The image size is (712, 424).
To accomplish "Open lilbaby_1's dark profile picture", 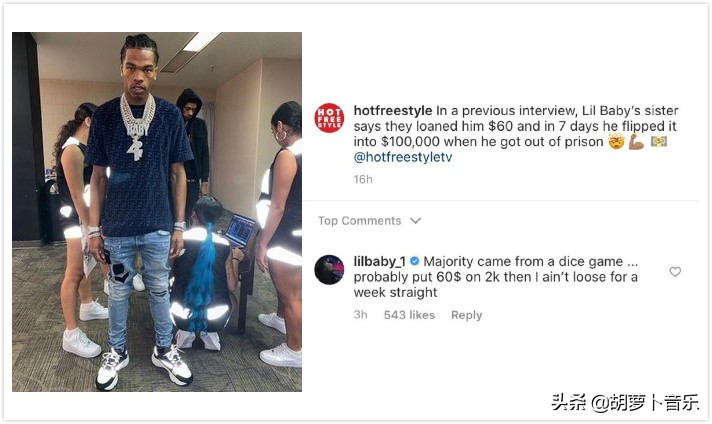I will [x=329, y=270].
